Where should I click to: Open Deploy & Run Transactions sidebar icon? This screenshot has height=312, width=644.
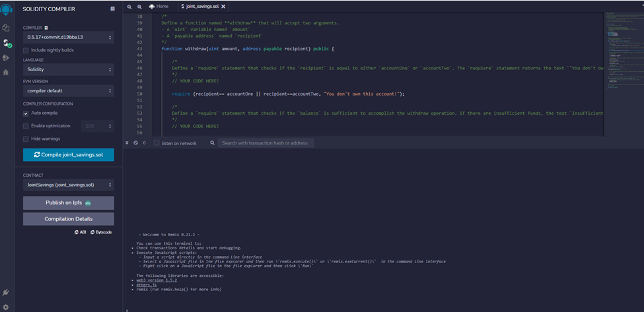coord(6,58)
